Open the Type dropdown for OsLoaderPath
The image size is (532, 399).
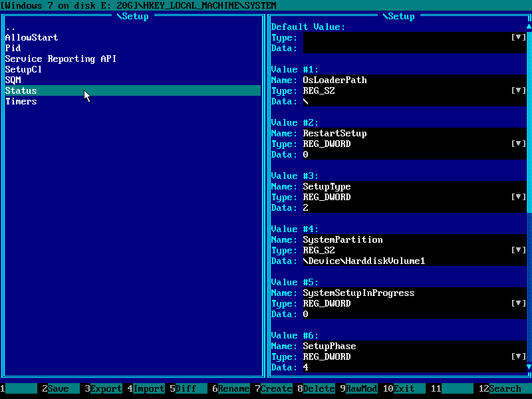(x=519, y=90)
